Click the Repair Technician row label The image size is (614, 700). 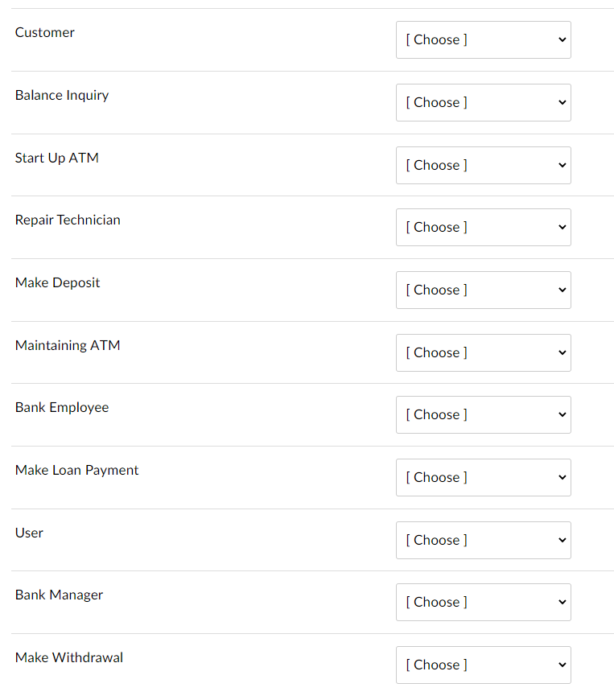[x=68, y=220]
